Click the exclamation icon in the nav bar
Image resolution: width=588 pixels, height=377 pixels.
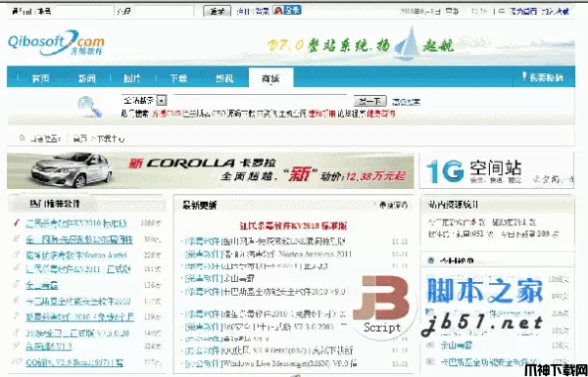click(524, 76)
